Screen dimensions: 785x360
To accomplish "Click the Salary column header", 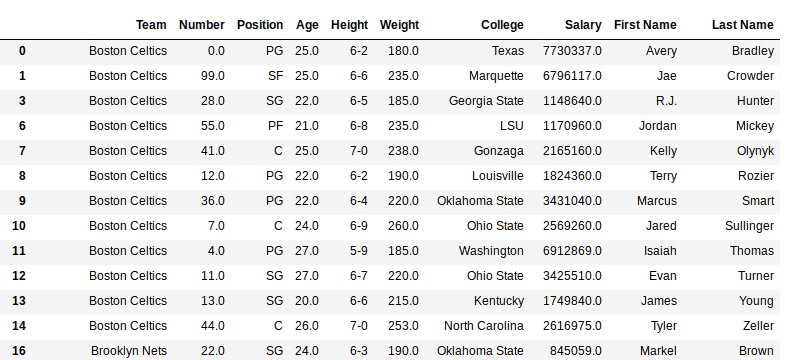I will point(583,25).
